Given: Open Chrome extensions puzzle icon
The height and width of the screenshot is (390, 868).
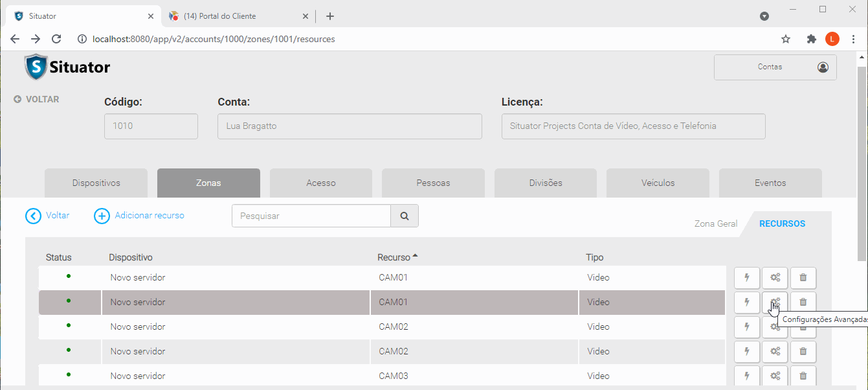Looking at the screenshot, I should click(811, 39).
